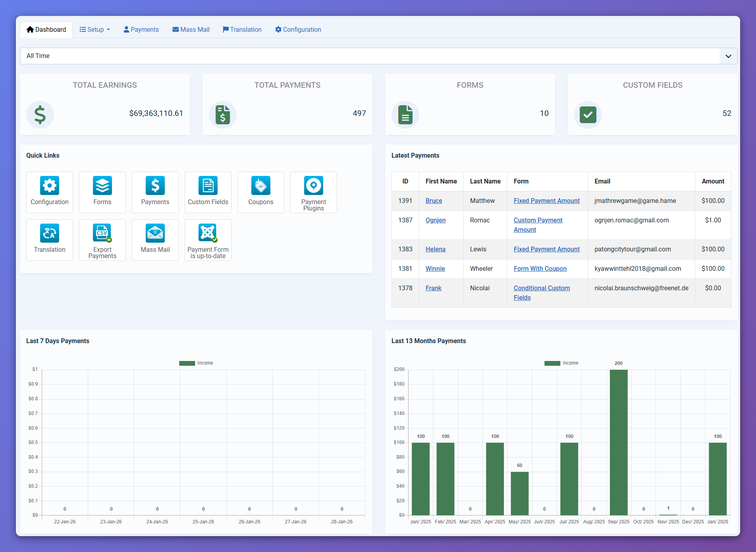
Task: Select the Custom Fields document icon
Action: click(208, 186)
